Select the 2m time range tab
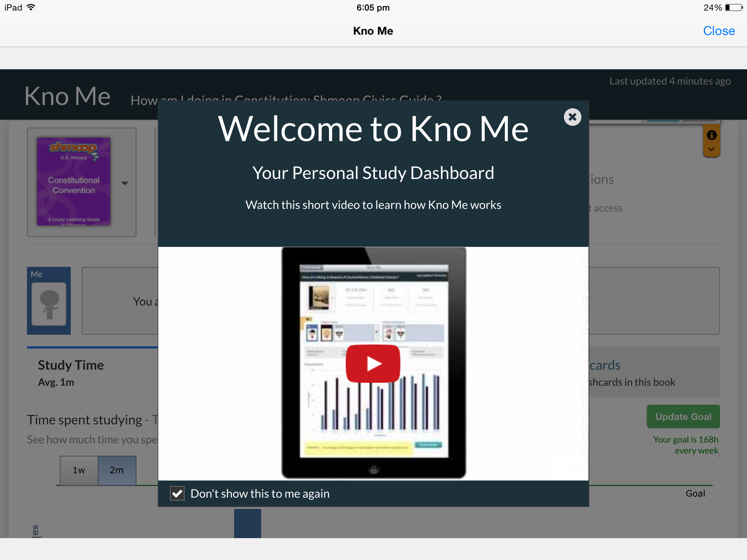 pos(117,470)
